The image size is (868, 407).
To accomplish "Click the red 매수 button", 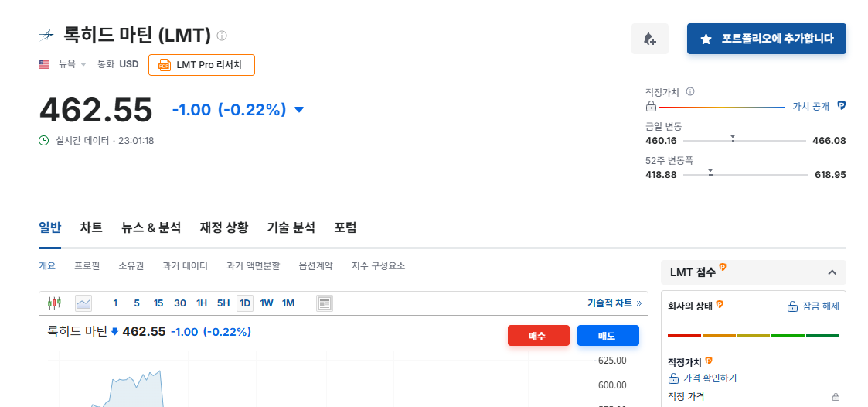I will (538, 336).
